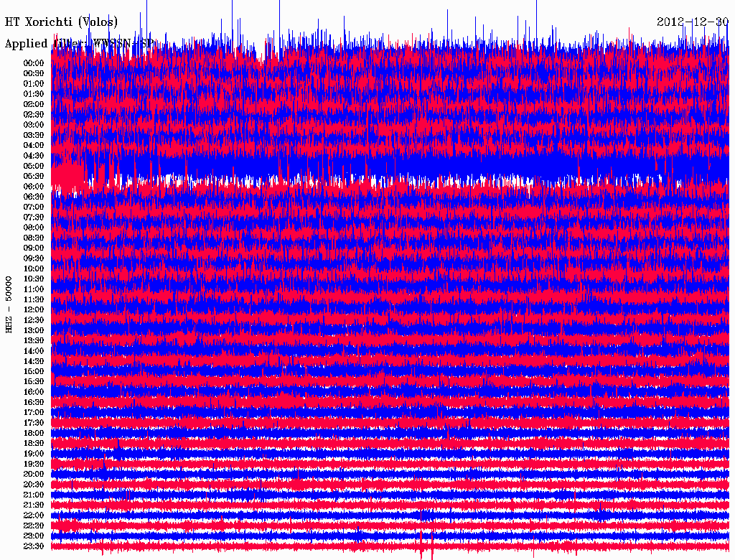735x560 pixels.
Task: Select the 18:30 time label
Action: pos(34,443)
